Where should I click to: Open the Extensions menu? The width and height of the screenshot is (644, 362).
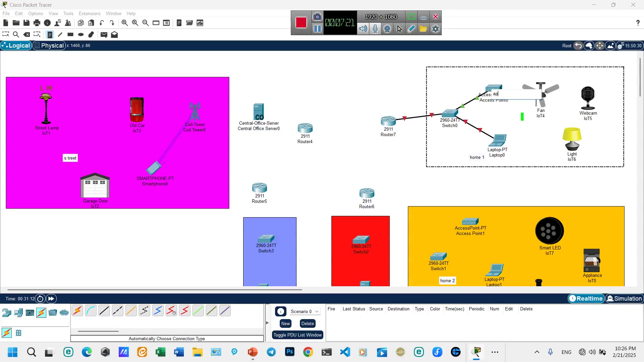coord(90,13)
